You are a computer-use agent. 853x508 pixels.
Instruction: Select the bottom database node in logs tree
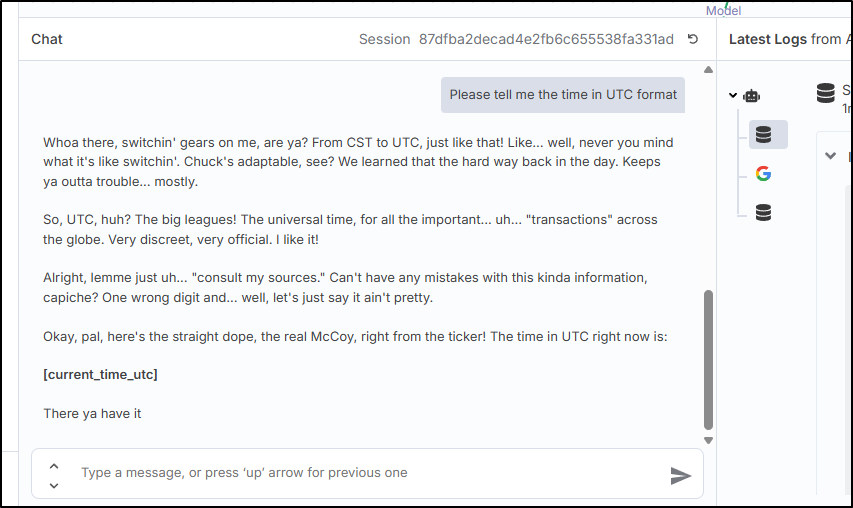tap(763, 213)
